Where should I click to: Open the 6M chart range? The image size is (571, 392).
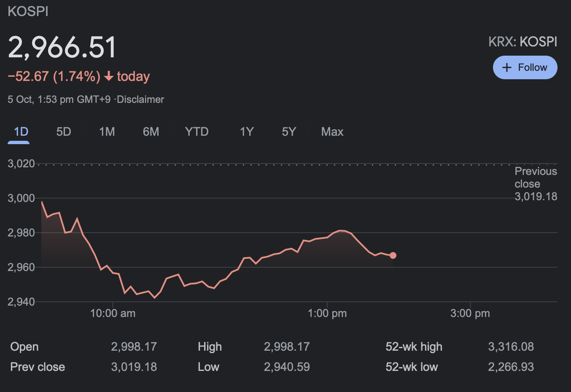tap(151, 132)
